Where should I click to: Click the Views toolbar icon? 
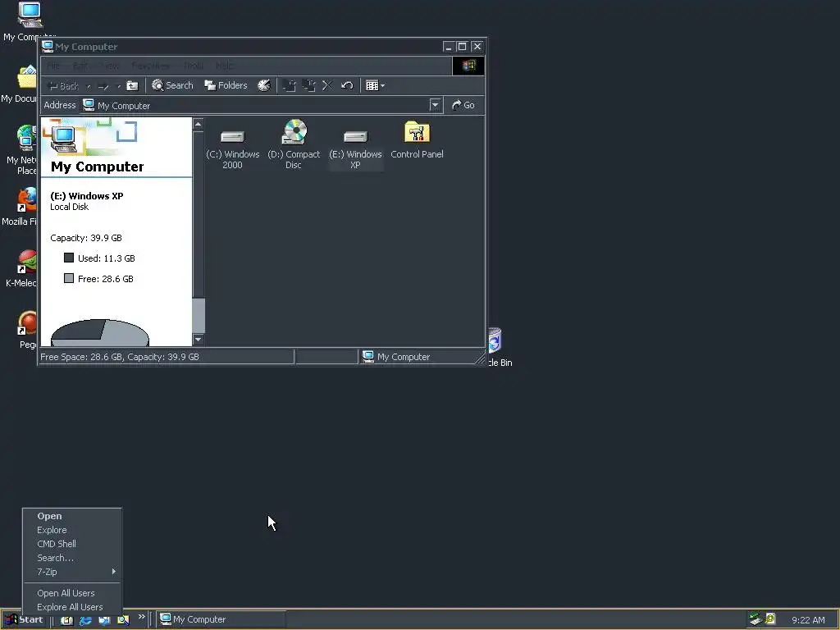[372, 85]
